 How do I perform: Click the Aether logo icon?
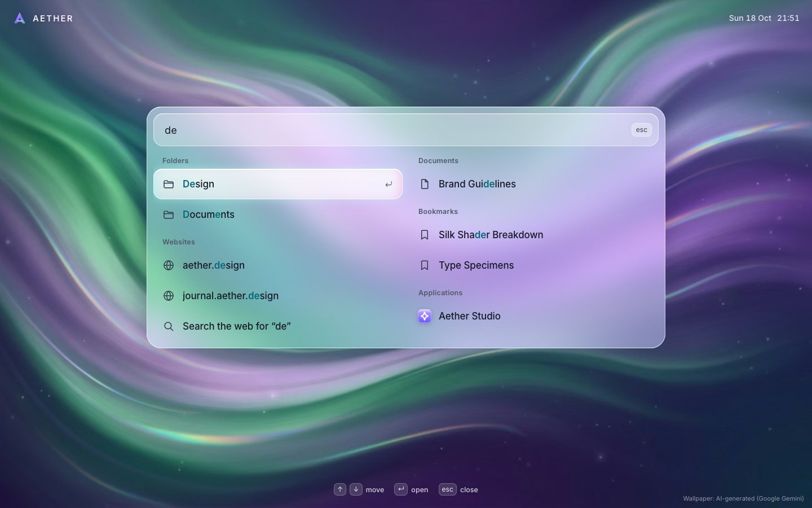tap(20, 19)
